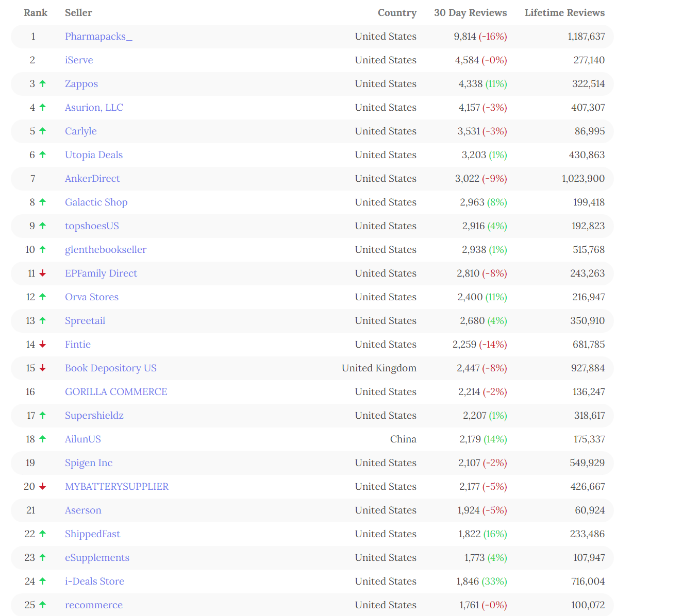Click the up arrow next to rank 4
Image resolution: width=700 pixels, height=616 pixels.
pos(43,107)
